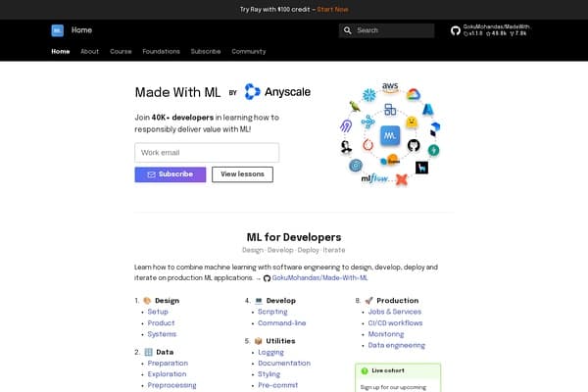Click the Hugging Face emoji icon

pos(412,122)
